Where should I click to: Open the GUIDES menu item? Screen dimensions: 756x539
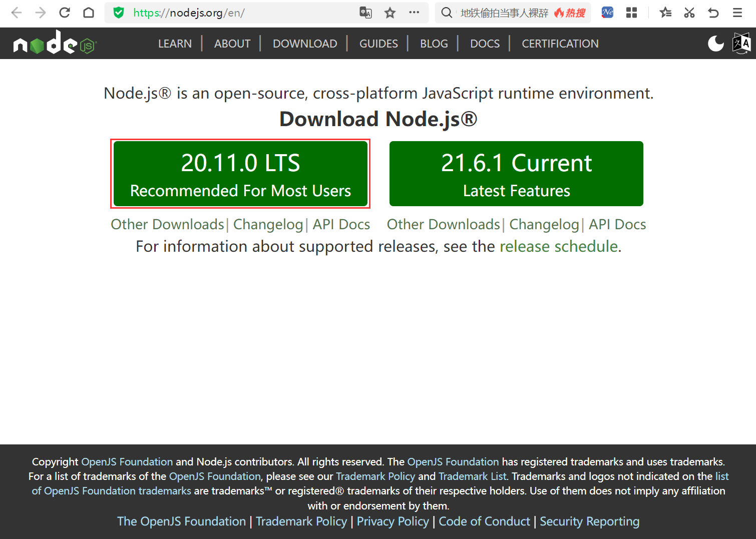click(379, 44)
